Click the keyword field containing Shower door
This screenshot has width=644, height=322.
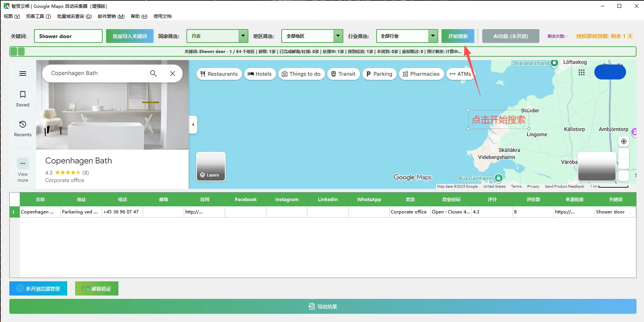68,36
